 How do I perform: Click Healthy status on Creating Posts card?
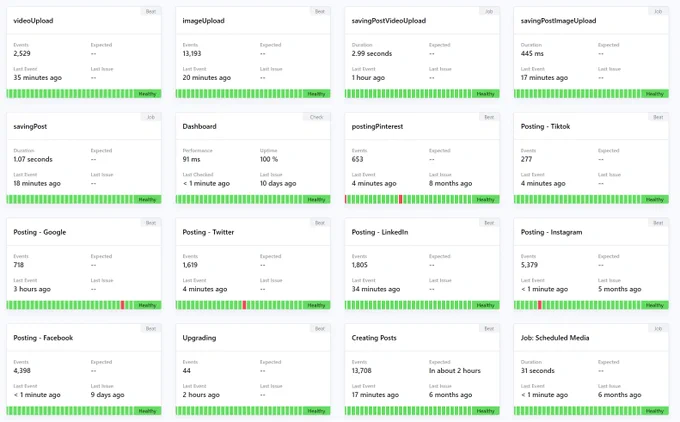click(x=486, y=411)
